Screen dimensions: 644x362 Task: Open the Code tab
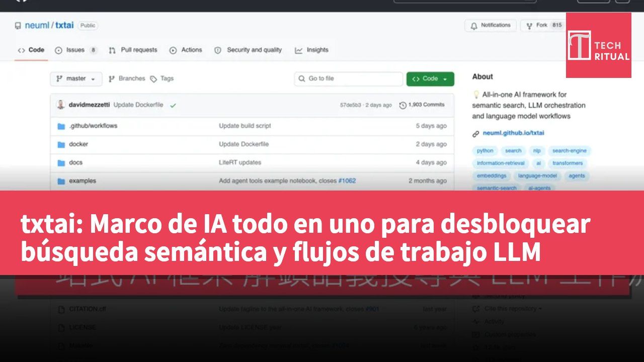[x=31, y=50]
